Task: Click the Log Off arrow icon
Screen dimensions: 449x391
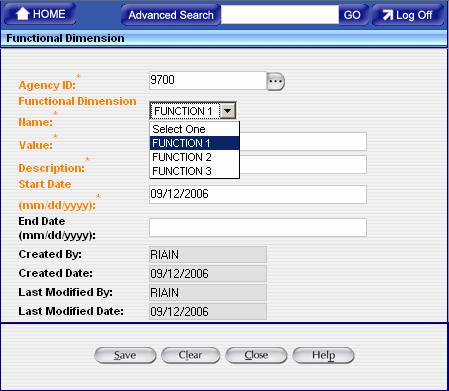Action: (388, 15)
